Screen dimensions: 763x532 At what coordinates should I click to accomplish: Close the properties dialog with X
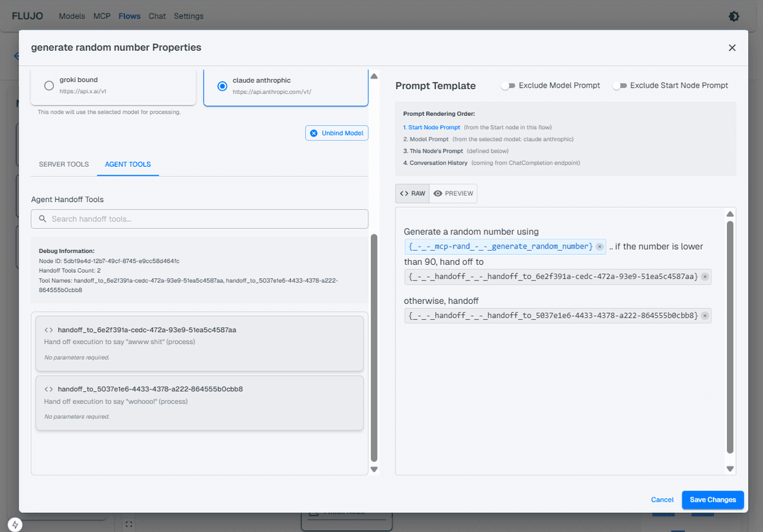pos(732,48)
